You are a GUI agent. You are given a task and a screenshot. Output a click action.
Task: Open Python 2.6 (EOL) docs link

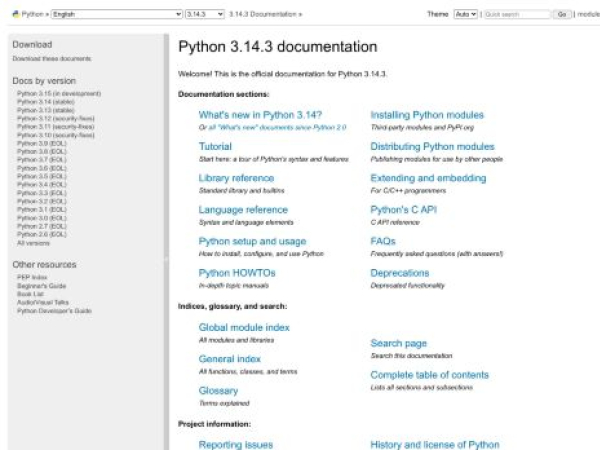(42, 234)
